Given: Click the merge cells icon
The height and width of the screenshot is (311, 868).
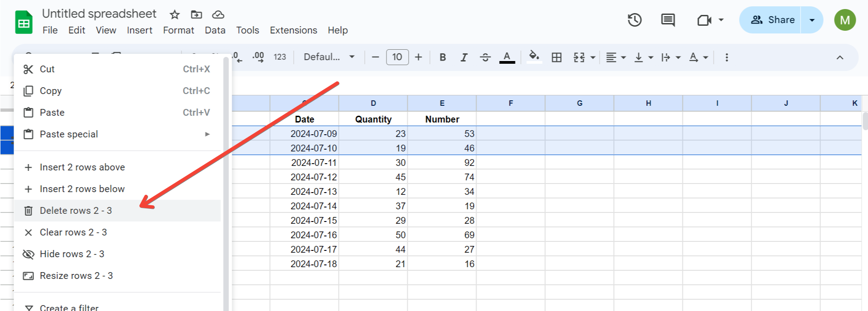Looking at the screenshot, I should pyautogui.click(x=579, y=57).
